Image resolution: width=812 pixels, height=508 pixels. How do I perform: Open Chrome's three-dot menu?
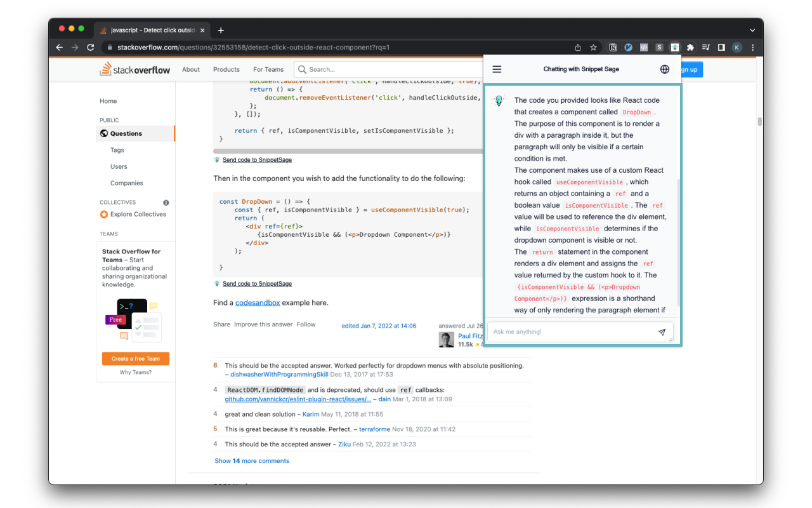(x=753, y=48)
